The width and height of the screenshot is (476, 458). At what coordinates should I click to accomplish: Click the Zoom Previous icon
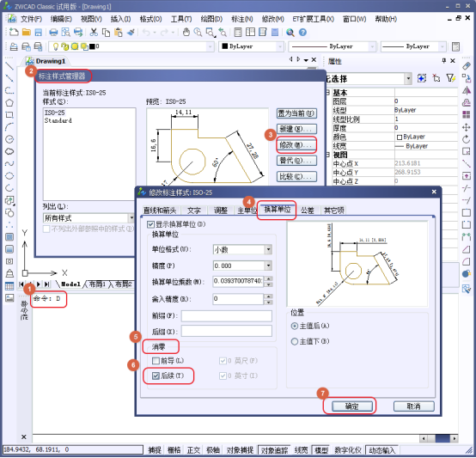click(x=223, y=32)
